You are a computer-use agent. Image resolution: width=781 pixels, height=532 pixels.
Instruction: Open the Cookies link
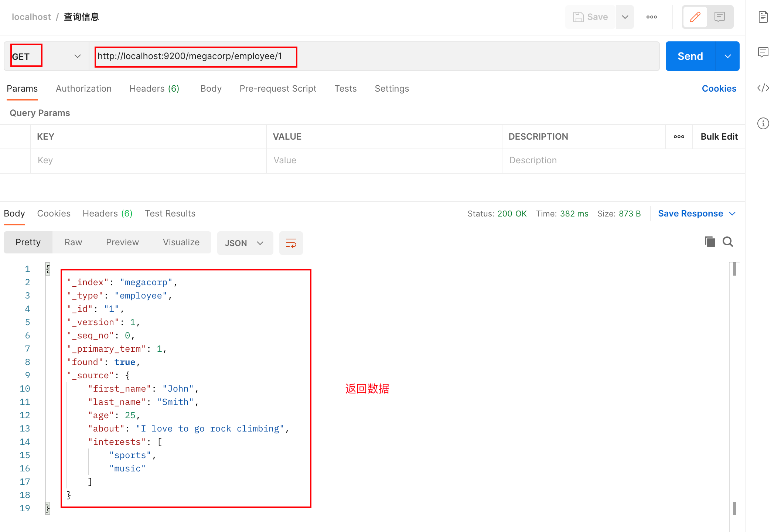click(719, 89)
